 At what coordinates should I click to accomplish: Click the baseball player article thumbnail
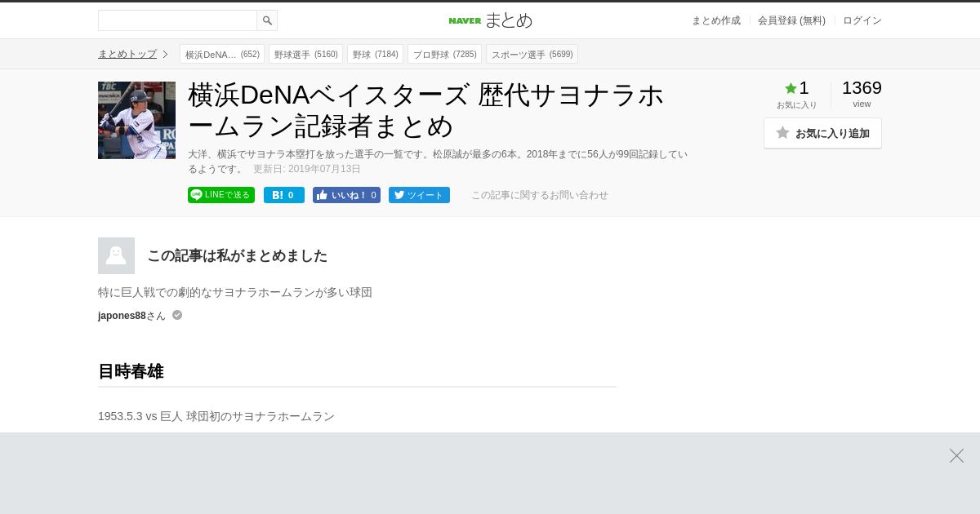(136, 120)
